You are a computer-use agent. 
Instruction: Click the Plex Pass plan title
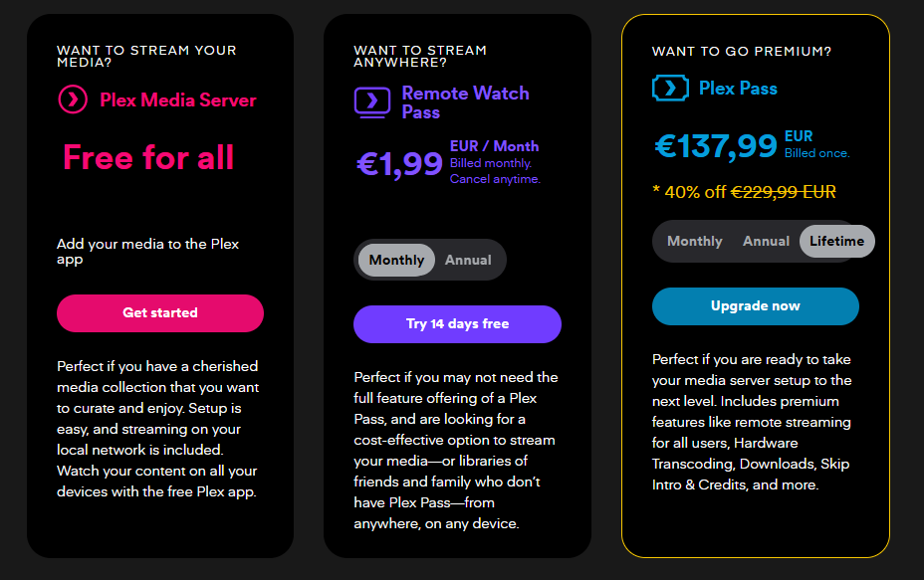738,89
